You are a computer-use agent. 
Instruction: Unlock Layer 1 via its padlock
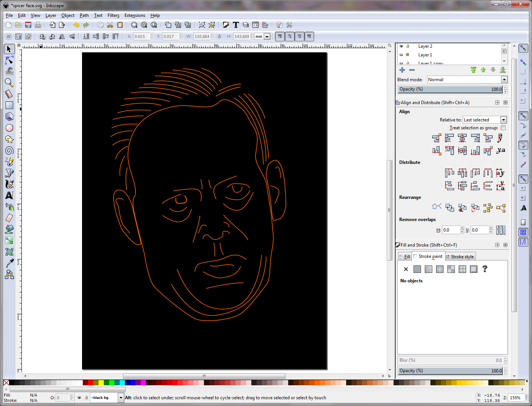click(x=407, y=55)
